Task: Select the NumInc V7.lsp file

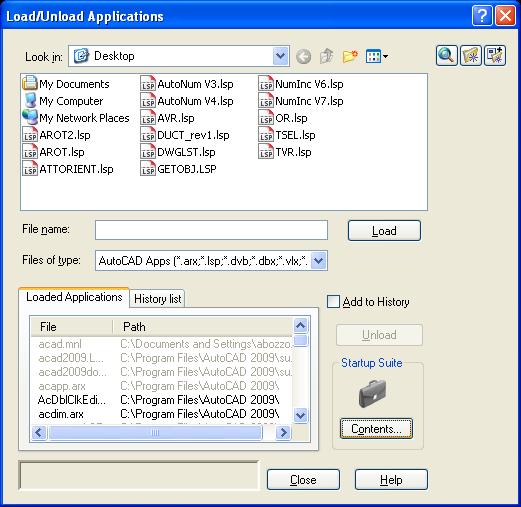Action: (x=301, y=101)
